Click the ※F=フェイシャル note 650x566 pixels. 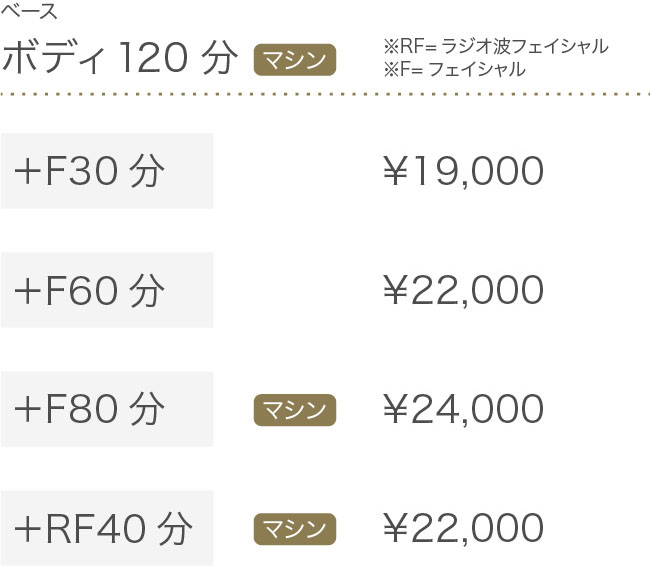454,69
